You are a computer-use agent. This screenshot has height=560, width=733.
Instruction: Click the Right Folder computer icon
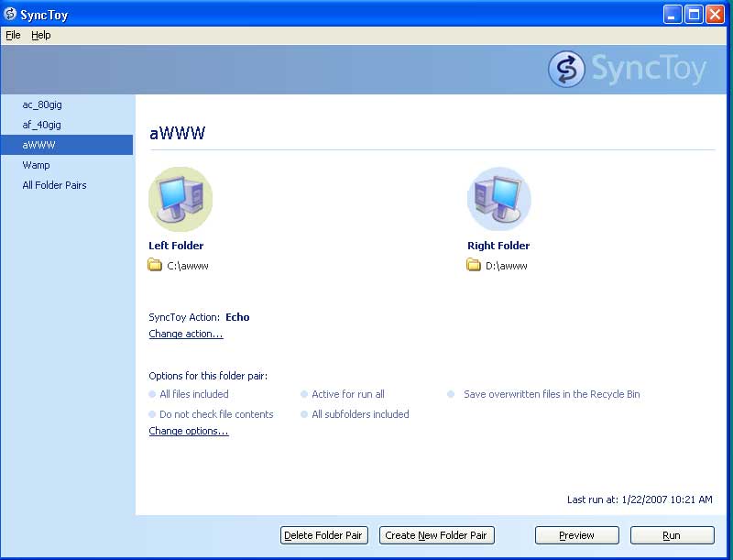(499, 199)
